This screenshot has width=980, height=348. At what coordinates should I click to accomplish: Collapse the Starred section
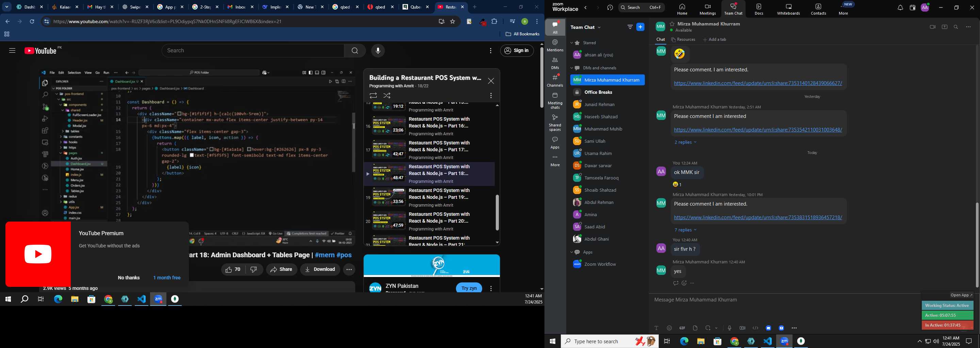(571, 43)
